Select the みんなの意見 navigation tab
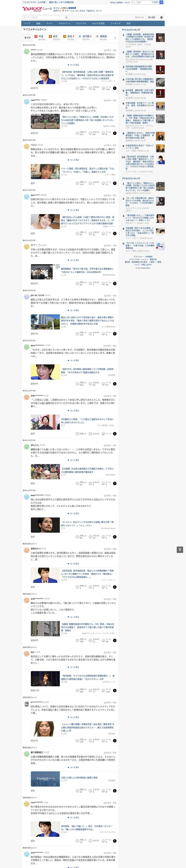Image resolution: width=186 pixels, height=868 pixels. 98,24
